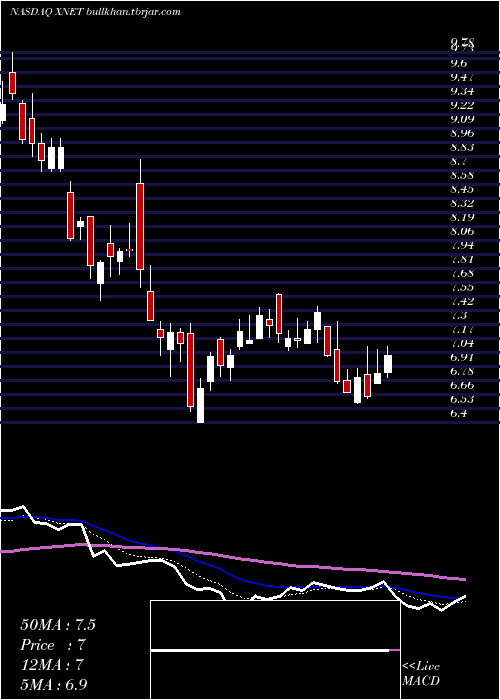Click the 12MA : 7 indicator text
The width and height of the screenshot is (500, 700).
pos(52,665)
